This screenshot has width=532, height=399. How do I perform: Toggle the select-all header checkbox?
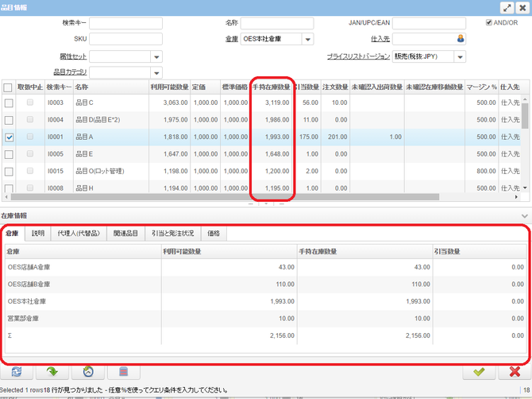coord(8,87)
